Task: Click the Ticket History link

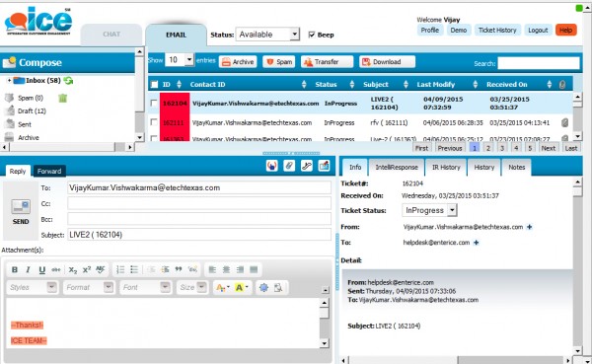Action: point(497,31)
